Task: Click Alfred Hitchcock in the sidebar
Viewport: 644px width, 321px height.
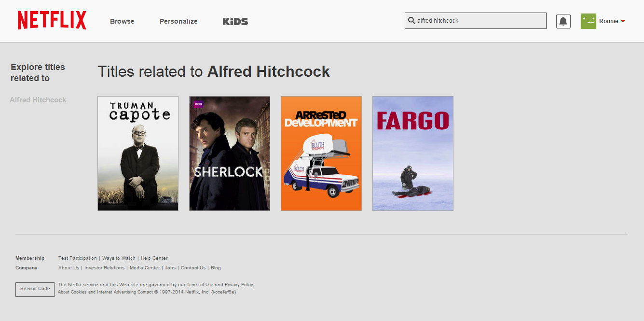Action: tap(38, 100)
